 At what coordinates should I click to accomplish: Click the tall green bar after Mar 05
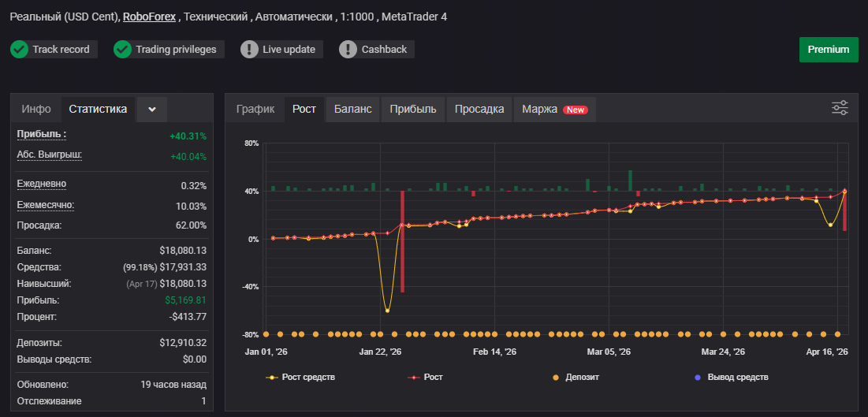pyautogui.click(x=630, y=181)
